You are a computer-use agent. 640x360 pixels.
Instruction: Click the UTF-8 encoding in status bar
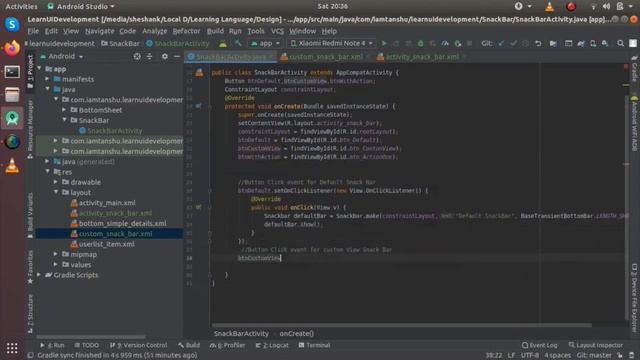(x=529, y=356)
